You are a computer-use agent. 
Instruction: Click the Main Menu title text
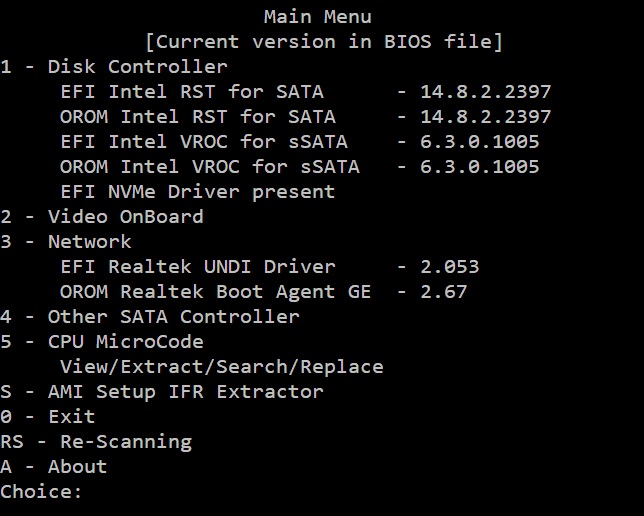[x=317, y=16]
